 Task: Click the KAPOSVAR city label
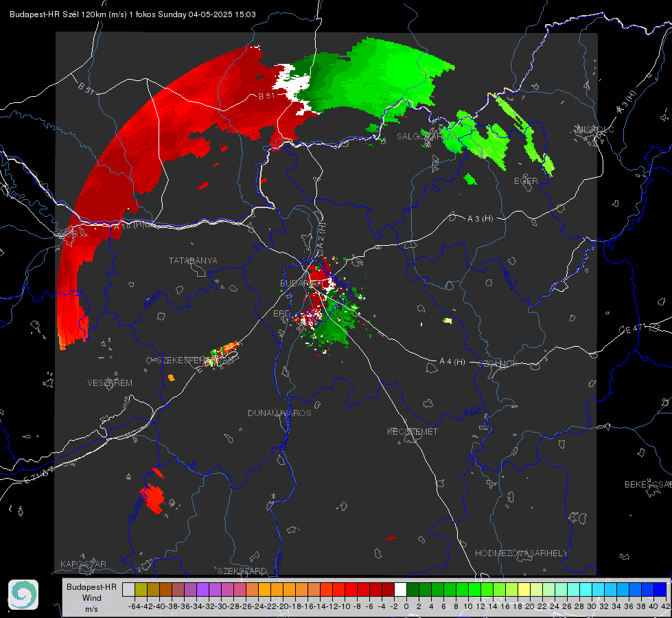pos(83,564)
